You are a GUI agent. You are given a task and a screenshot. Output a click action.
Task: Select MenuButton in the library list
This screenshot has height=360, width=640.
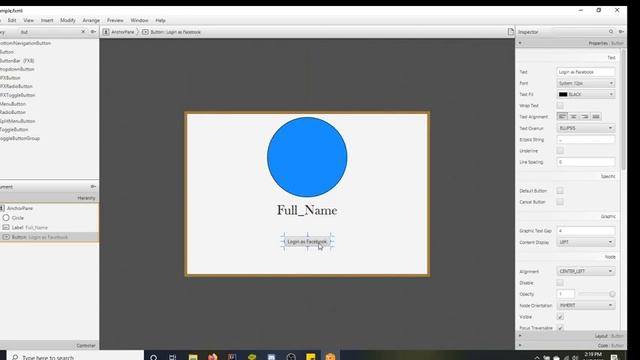click(13, 104)
